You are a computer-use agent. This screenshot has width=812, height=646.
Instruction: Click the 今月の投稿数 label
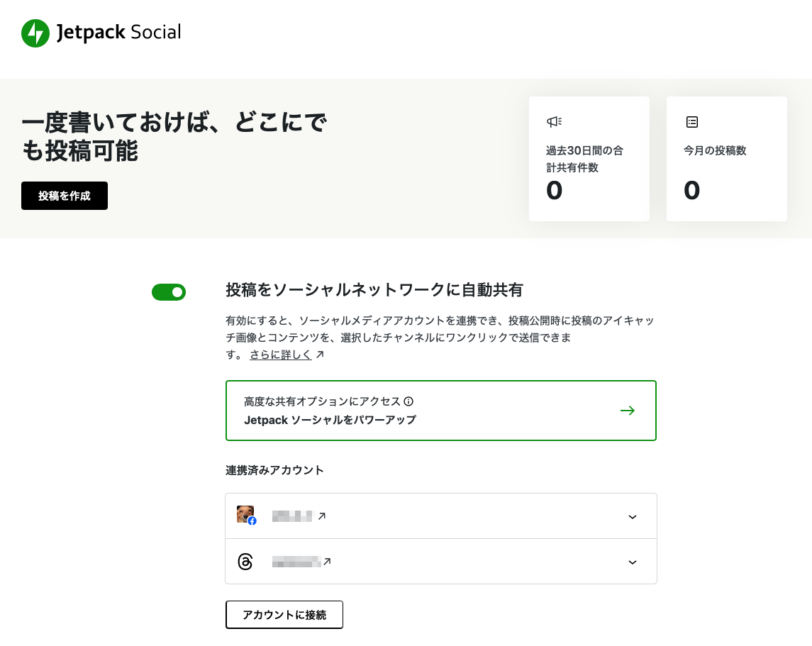coord(715,150)
